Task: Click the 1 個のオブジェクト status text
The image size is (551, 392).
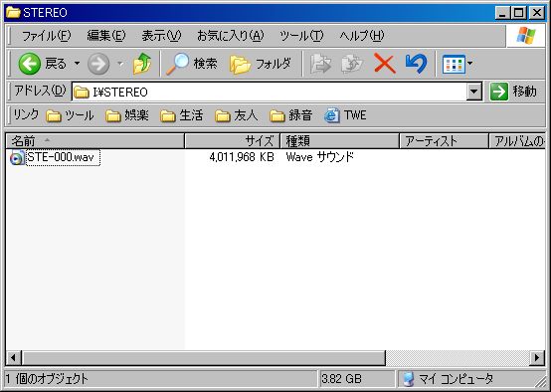Action: [47, 379]
